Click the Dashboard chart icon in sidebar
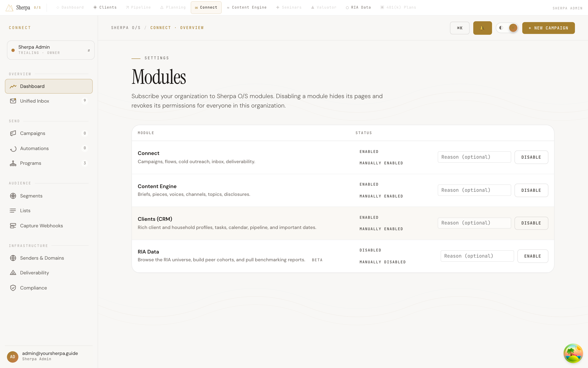 tap(13, 86)
